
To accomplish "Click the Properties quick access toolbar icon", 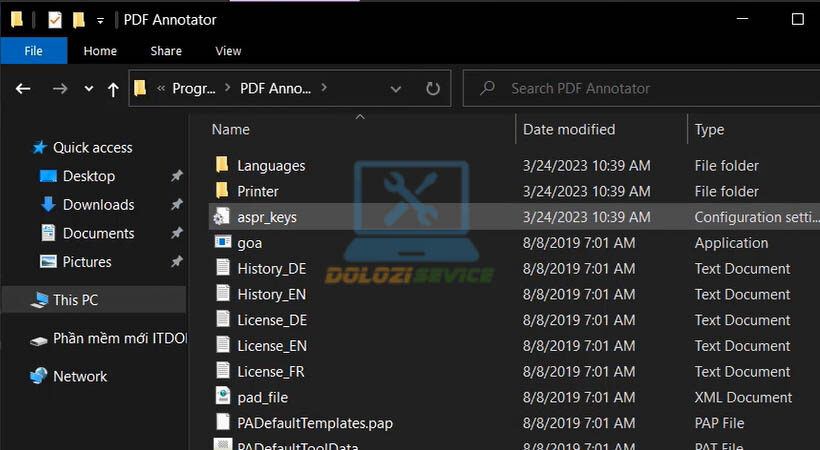I will click(54, 20).
